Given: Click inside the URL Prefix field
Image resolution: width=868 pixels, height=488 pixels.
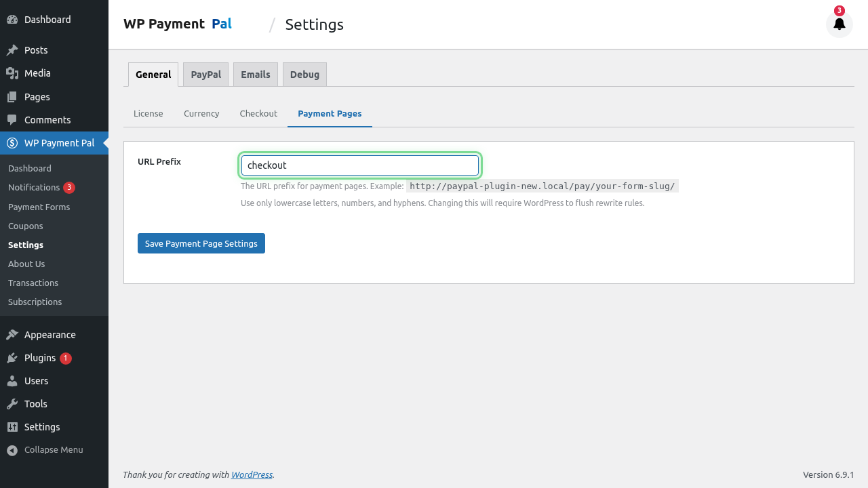Looking at the screenshot, I should coord(359,165).
